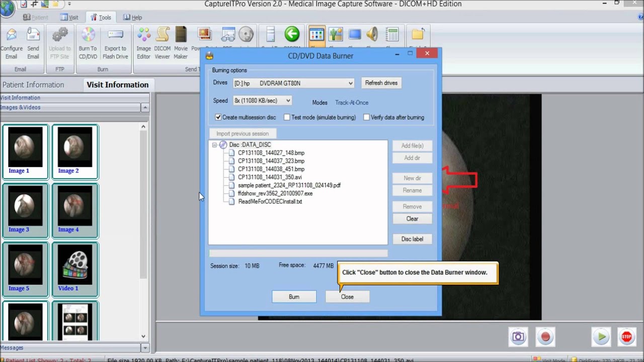This screenshot has height=362, width=644.
Task: Enable Verify data after burning
Action: tap(366, 117)
